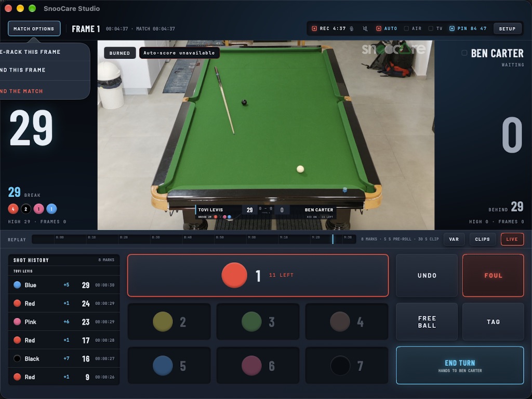
Task: Switch back to LIVE view
Action: pos(512,239)
